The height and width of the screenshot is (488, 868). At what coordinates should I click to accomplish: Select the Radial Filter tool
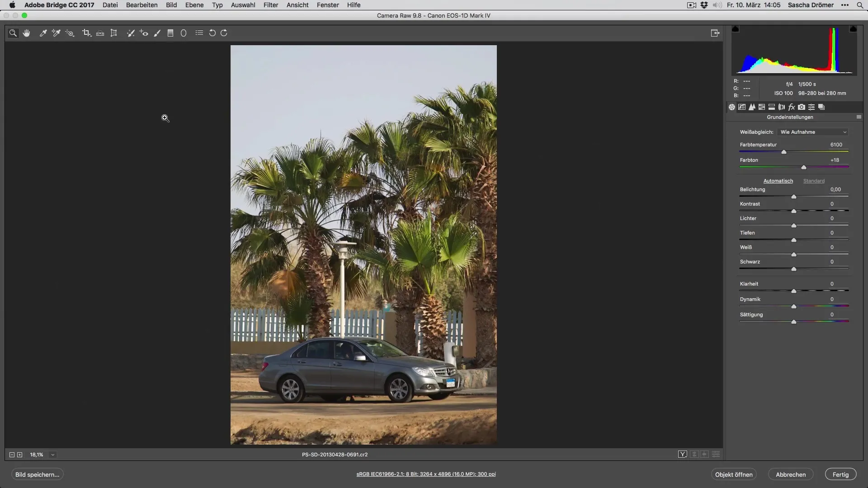pyautogui.click(x=184, y=33)
